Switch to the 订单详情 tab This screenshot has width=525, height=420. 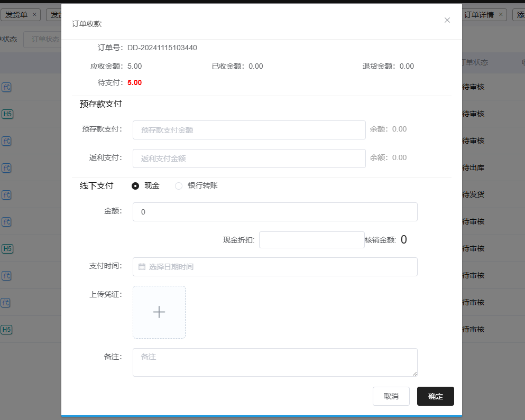478,15
